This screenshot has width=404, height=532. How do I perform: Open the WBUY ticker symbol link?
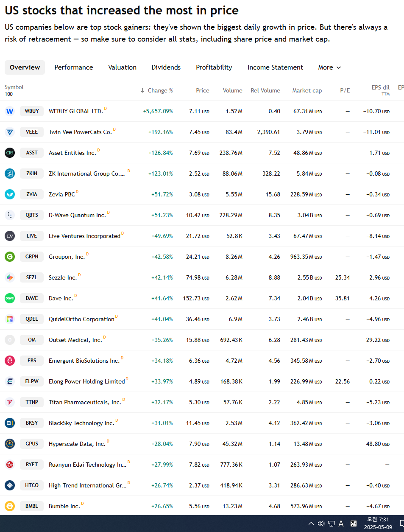(x=32, y=111)
